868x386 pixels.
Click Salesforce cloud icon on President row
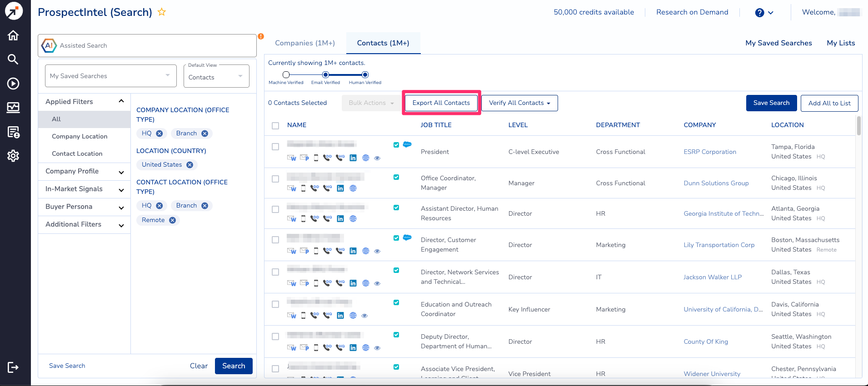(407, 144)
